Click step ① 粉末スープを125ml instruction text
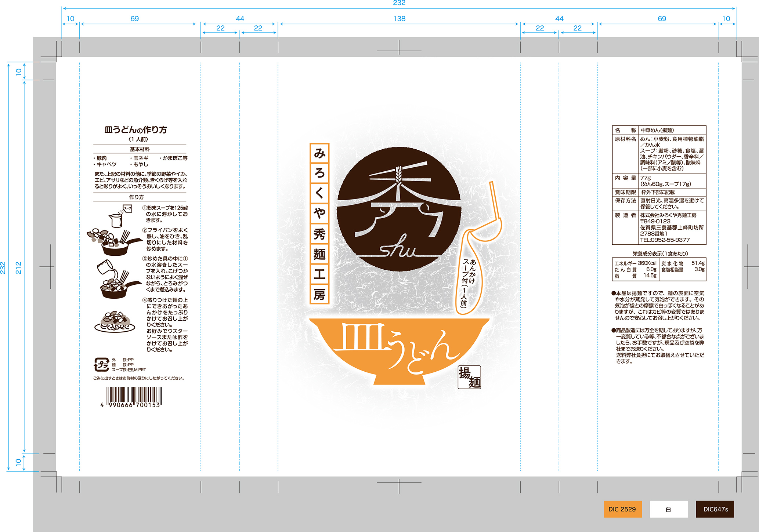Image resolution: width=759 pixels, height=532 pixels. tap(165, 214)
